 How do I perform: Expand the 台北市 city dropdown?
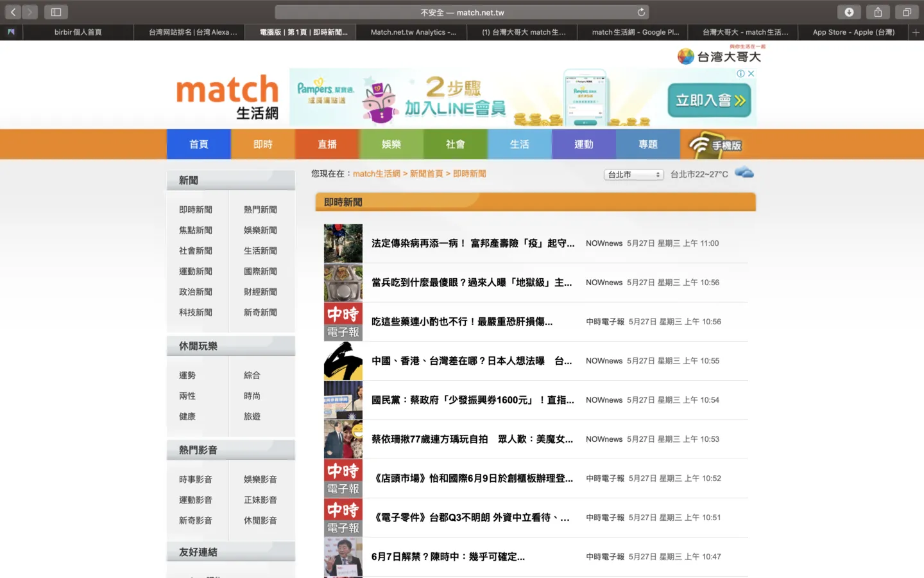(633, 175)
